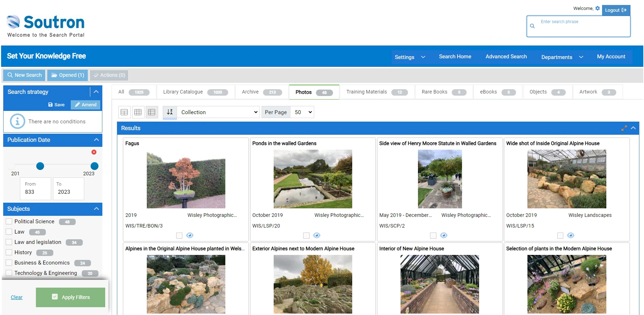This screenshot has width=644, height=315.
Task: Toggle the sort order A-Z icon
Action: click(170, 112)
